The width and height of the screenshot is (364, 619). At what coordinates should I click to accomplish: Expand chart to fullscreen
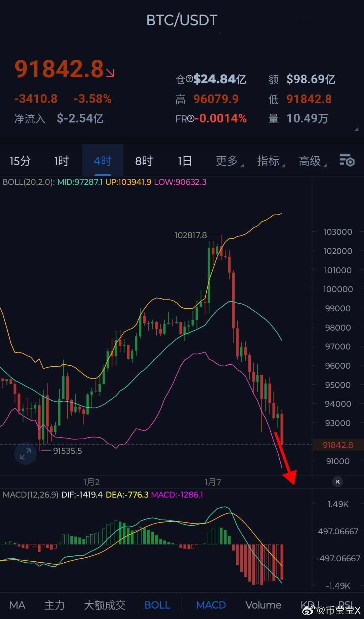(x=25, y=453)
